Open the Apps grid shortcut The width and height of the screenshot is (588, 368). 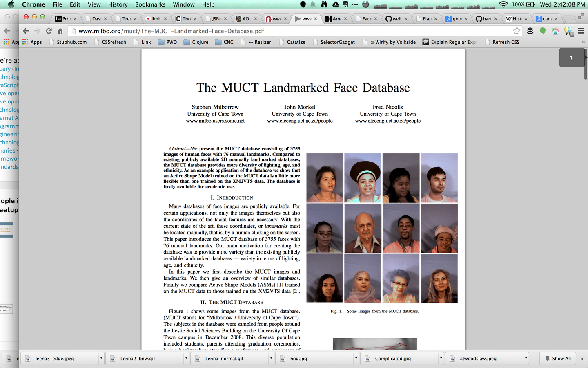(32, 42)
